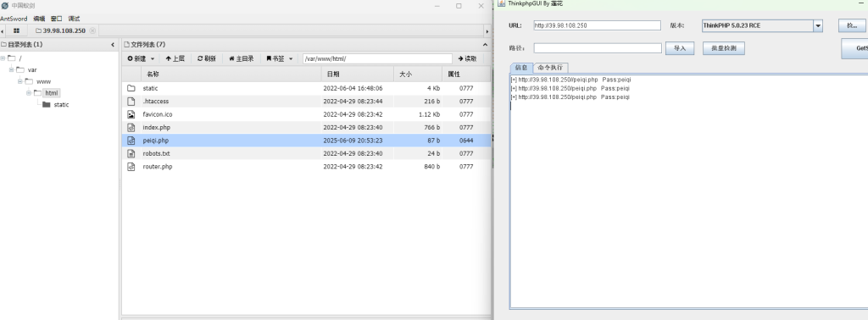Image resolution: width=868 pixels, height=320 pixels.
Task: Click the robots.txt text file icon
Action: tap(131, 153)
